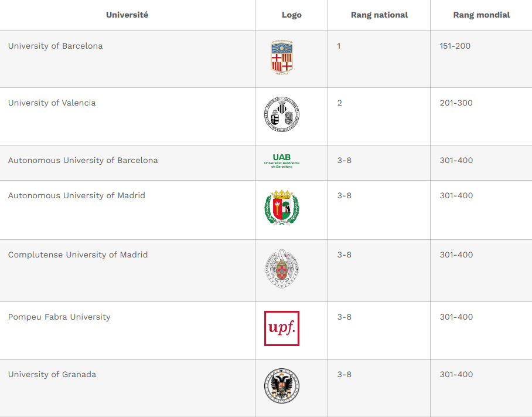This screenshot has height=417, width=532.
Task: Click the Rang national column header
Action: click(x=379, y=15)
